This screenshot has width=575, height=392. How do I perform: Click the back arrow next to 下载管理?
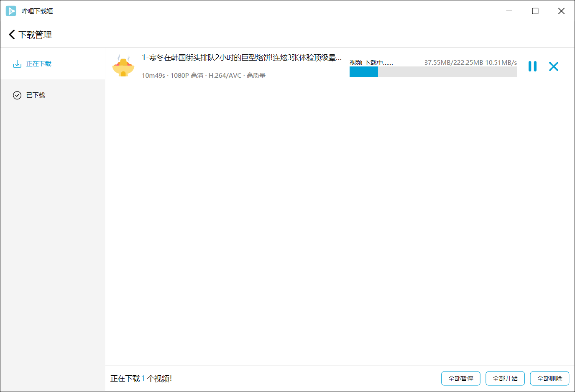[12, 34]
